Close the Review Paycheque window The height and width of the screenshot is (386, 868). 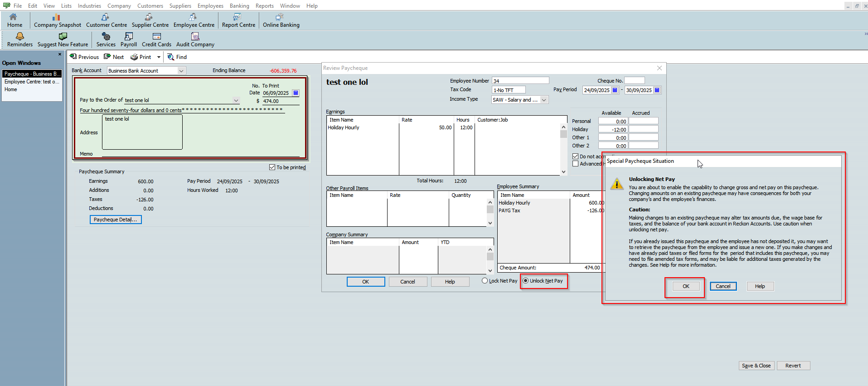click(x=659, y=68)
